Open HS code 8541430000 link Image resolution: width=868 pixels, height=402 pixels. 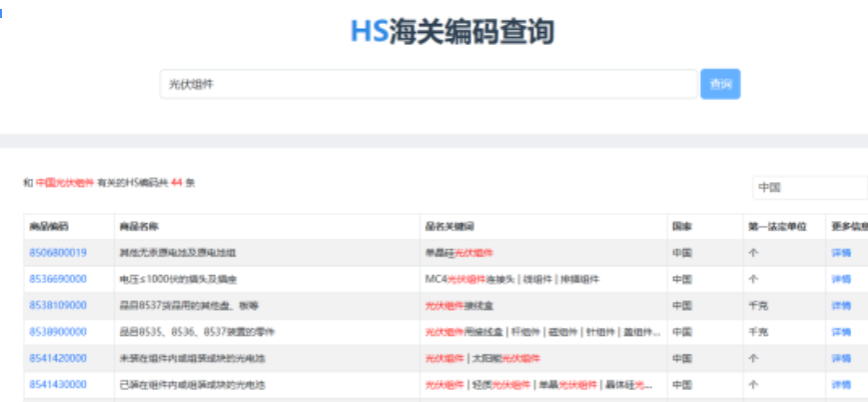(x=58, y=384)
